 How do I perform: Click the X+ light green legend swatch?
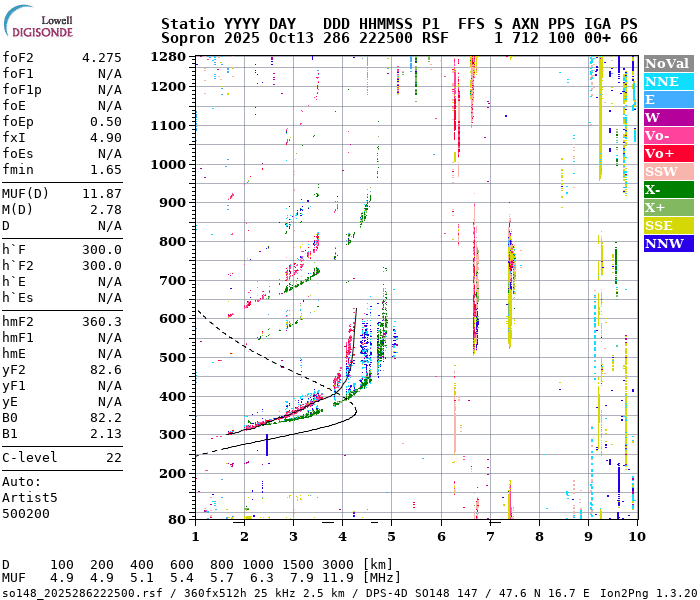(x=667, y=207)
